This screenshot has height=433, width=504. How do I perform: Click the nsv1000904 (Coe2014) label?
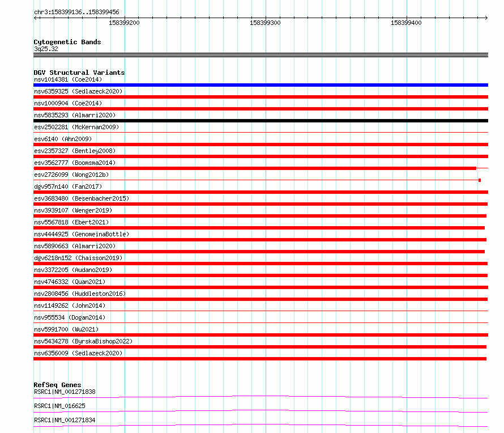click(x=68, y=103)
